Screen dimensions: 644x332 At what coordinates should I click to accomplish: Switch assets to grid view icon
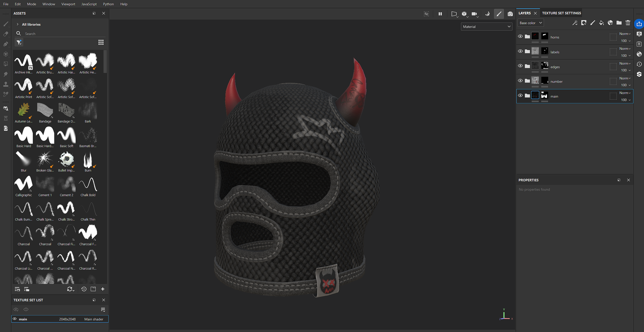[x=101, y=42]
